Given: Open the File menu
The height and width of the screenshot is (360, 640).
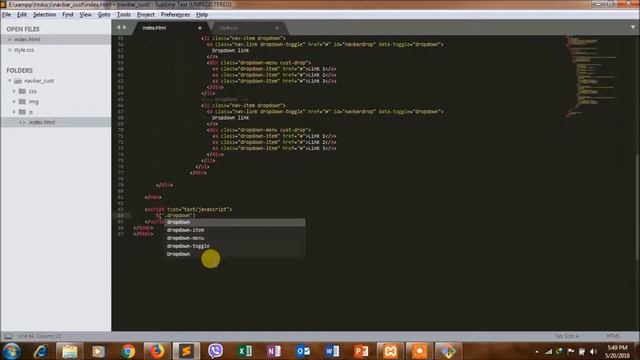Looking at the screenshot, I should tap(7, 15).
